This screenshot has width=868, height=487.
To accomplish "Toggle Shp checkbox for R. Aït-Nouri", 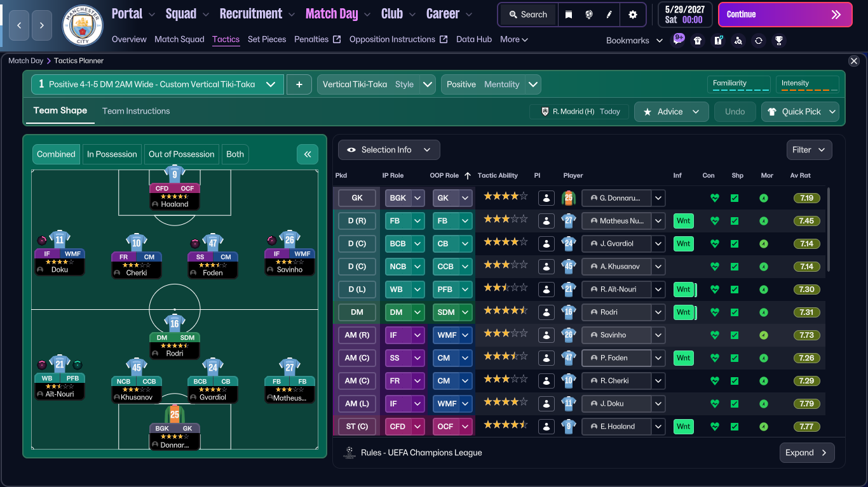I will (735, 290).
